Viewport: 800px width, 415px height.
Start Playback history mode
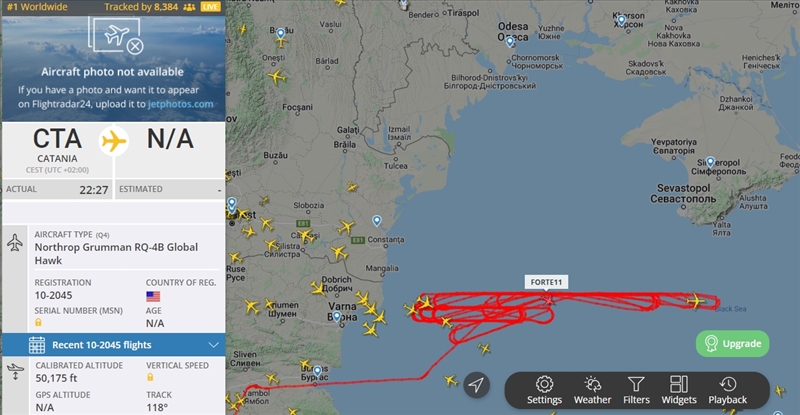(x=728, y=390)
